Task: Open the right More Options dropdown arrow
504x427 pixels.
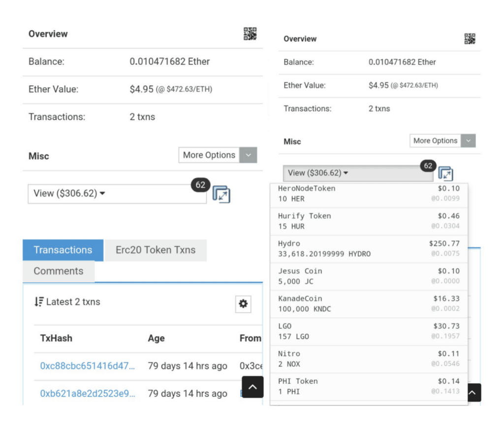Action: 469,141
